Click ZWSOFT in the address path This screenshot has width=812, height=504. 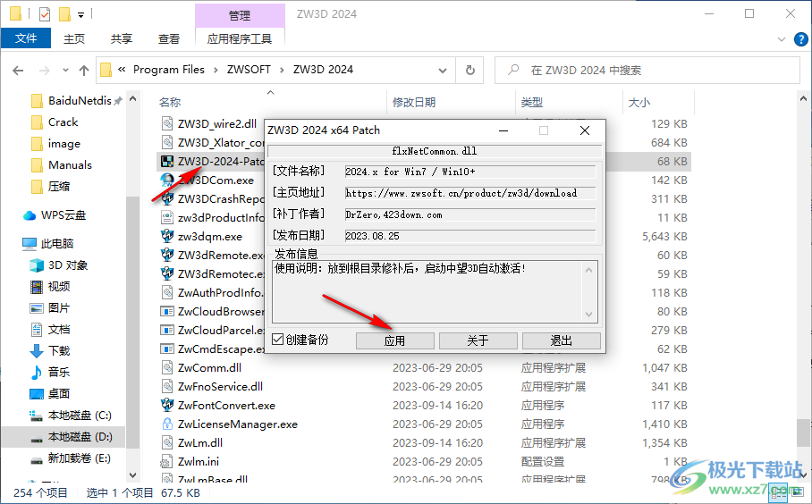pos(249,70)
